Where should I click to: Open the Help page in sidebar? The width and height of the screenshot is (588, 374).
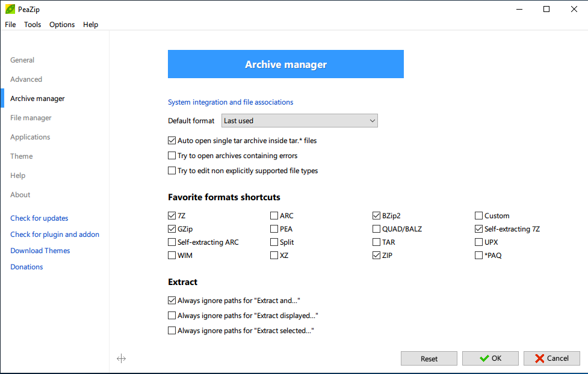[17, 176]
